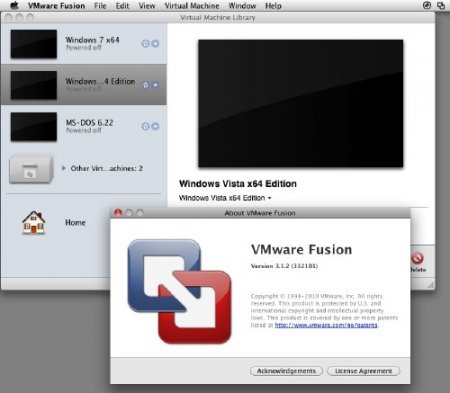The height and width of the screenshot is (393, 450).
Task: Open the Help menu
Action: pos(273,6)
